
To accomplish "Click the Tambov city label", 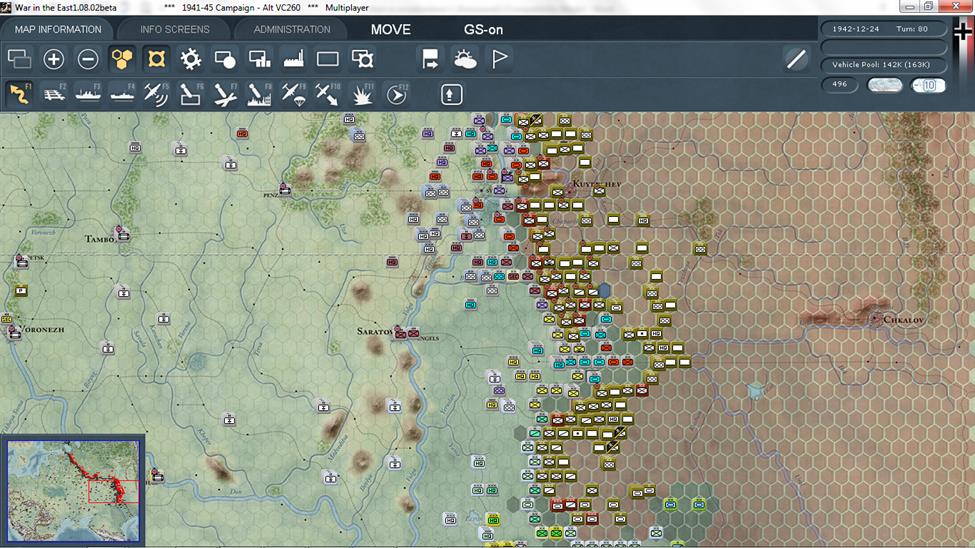I will pyautogui.click(x=99, y=239).
